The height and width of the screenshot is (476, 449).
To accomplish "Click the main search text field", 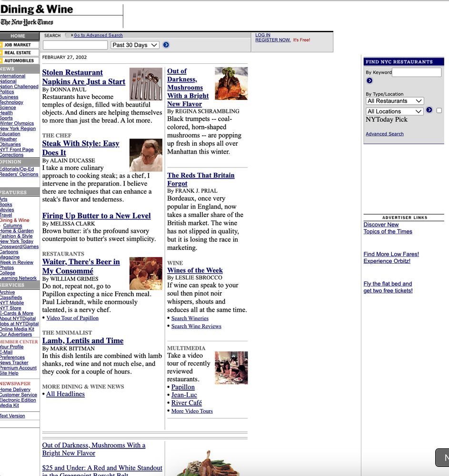I will click(x=75, y=45).
